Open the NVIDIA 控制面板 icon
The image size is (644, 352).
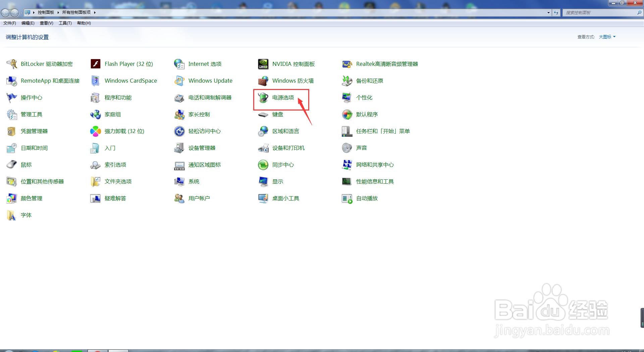[263, 64]
